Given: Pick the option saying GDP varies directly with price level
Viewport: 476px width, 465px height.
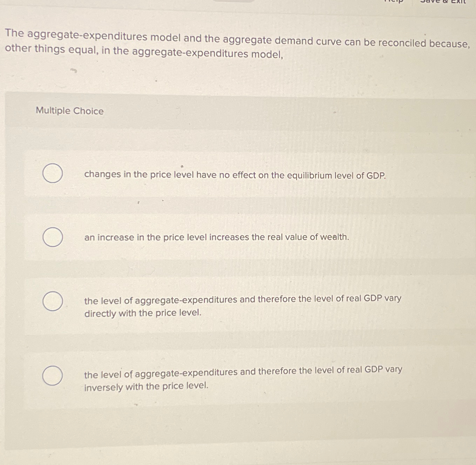Looking at the screenshot, I should tap(243, 305).
